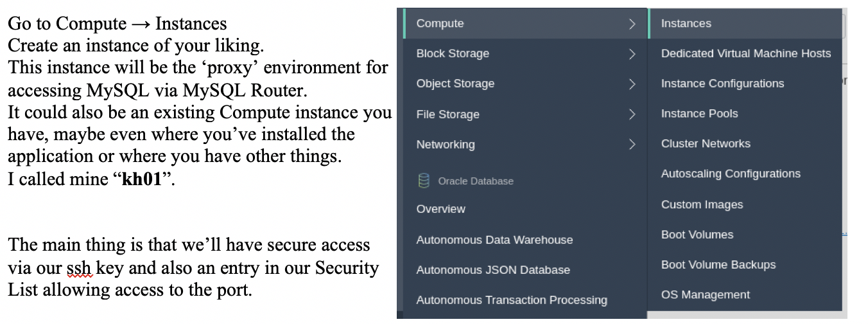
Task: Select the Boot Volumes item
Action: click(697, 235)
